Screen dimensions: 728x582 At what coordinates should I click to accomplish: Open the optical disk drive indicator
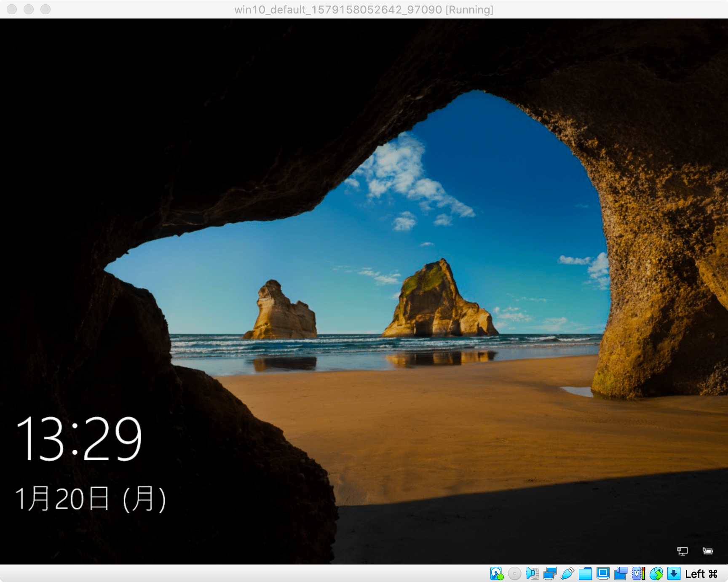[x=514, y=574]
